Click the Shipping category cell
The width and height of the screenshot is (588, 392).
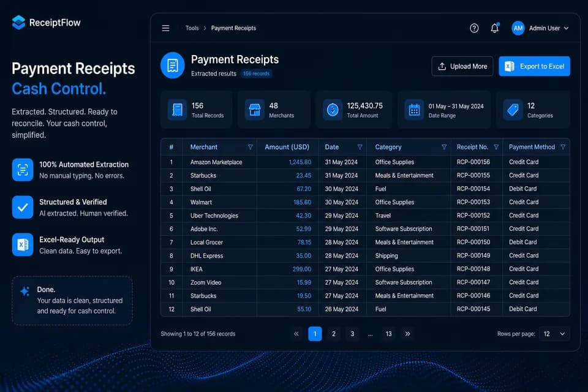click(x=386, y=256)
